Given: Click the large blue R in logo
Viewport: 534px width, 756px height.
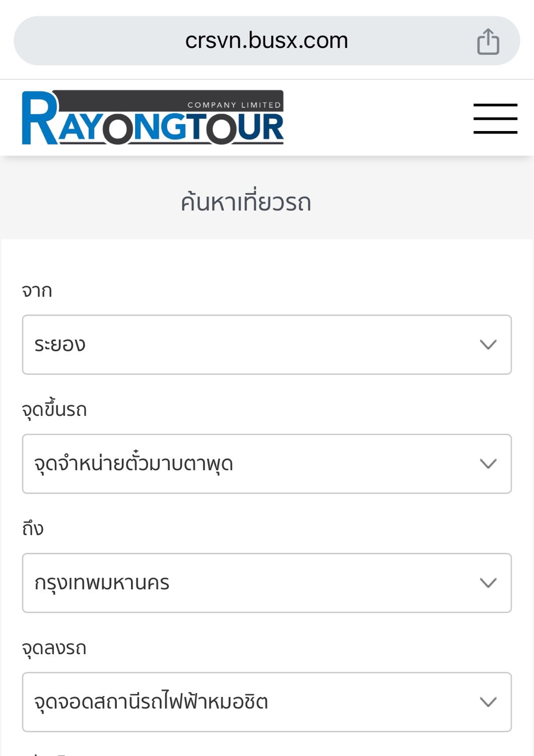Looking at the screenshot, I should pos(39,119).
